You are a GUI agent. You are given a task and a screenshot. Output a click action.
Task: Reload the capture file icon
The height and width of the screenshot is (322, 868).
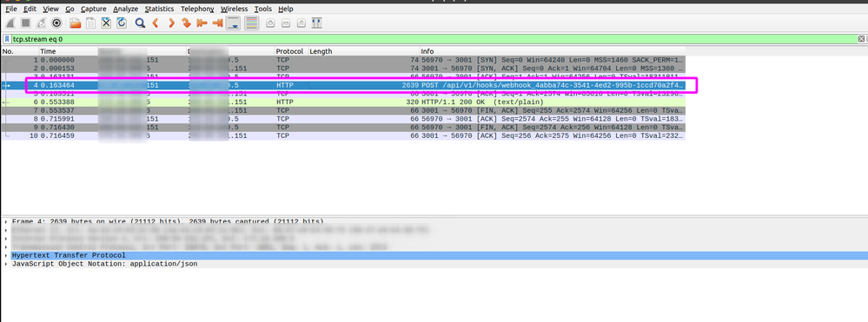[122, 23]
